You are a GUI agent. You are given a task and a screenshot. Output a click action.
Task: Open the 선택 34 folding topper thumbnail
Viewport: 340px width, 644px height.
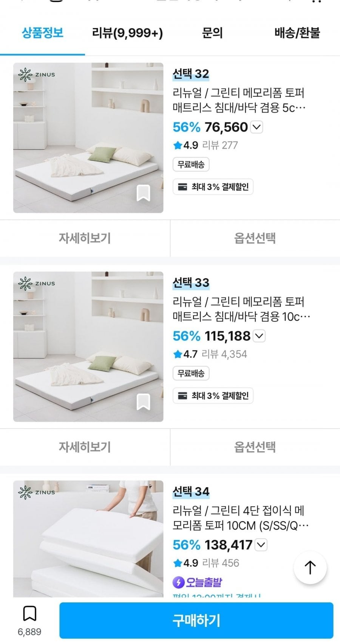88,539
